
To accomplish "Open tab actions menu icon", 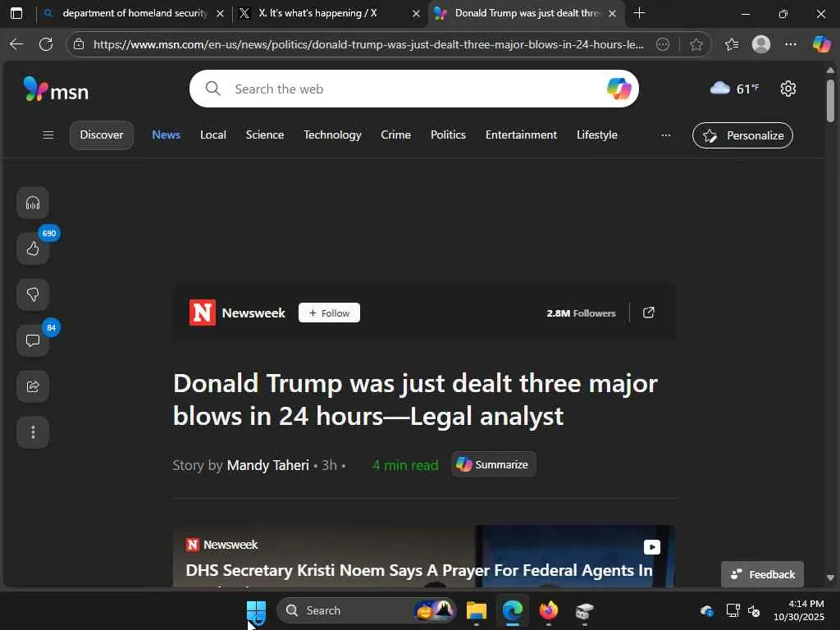I will pos(16,13).
